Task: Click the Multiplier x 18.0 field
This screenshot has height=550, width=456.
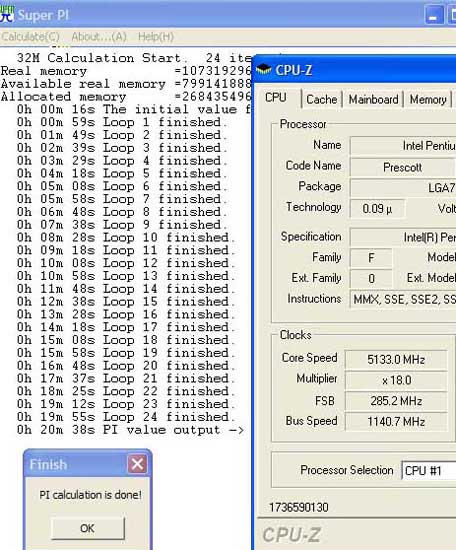Action: click(x=396, y=380)
